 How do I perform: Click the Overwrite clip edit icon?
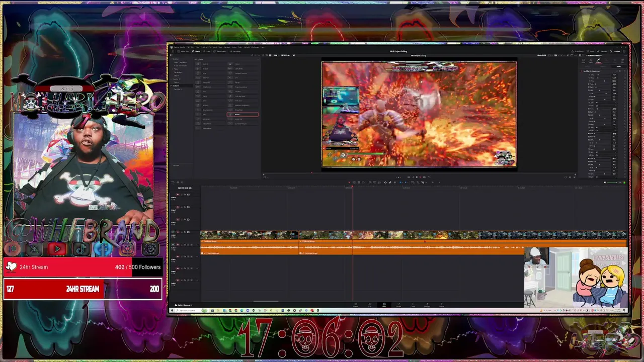click(x=374, y=182)
